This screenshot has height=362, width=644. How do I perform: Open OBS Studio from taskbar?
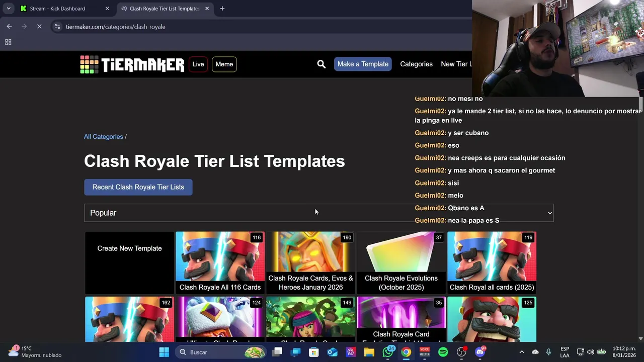(461, 352)
